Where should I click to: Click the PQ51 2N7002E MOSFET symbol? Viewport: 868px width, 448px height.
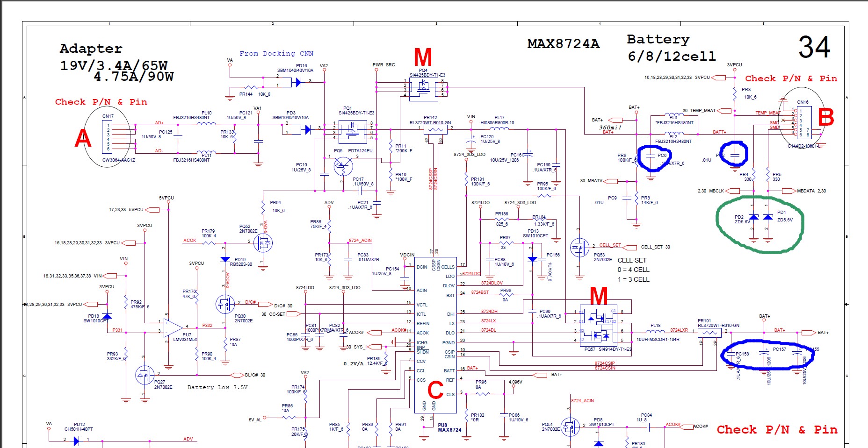pos(570,427)
